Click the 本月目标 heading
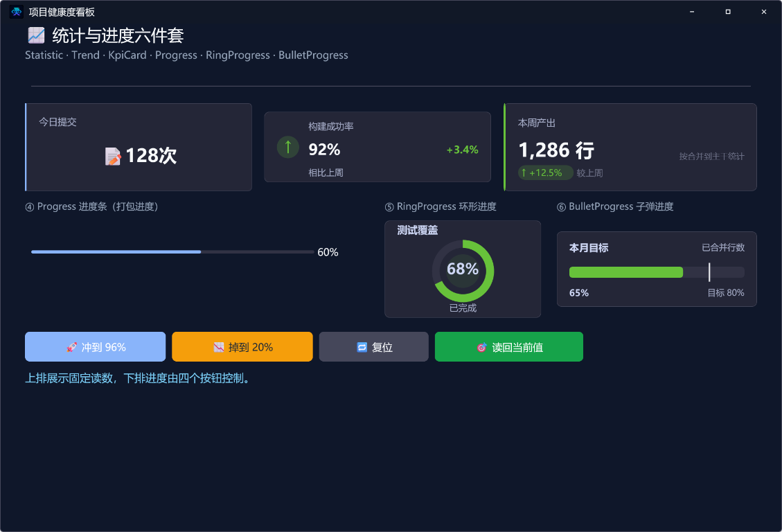The height and width of the screenshot is (532, 782). (x=589, y=248)
